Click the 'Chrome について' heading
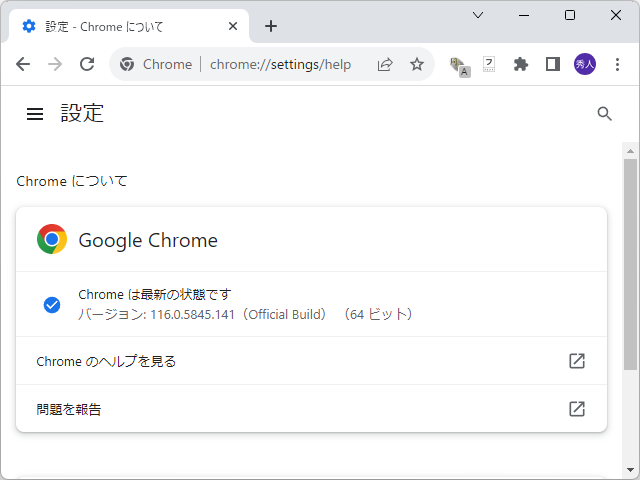The width and height of the screenshot is (640, 480). [x=72, y=181]
